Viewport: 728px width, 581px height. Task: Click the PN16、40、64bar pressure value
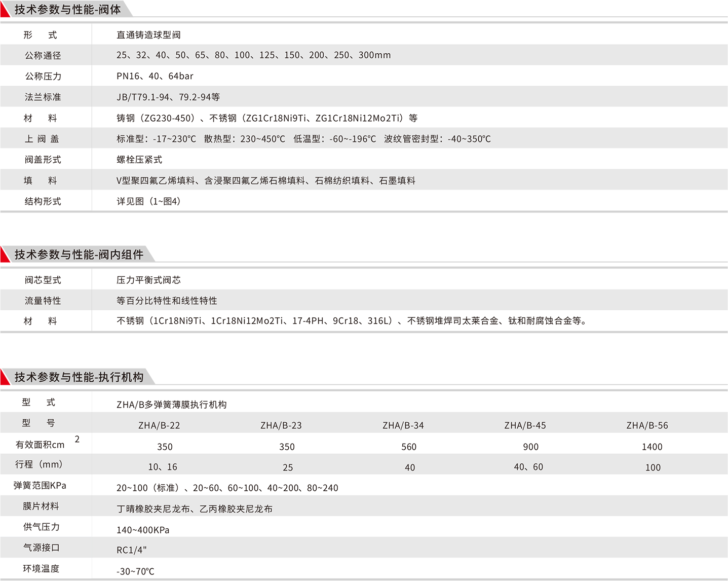pyautogui.click(x=155, y=76)
